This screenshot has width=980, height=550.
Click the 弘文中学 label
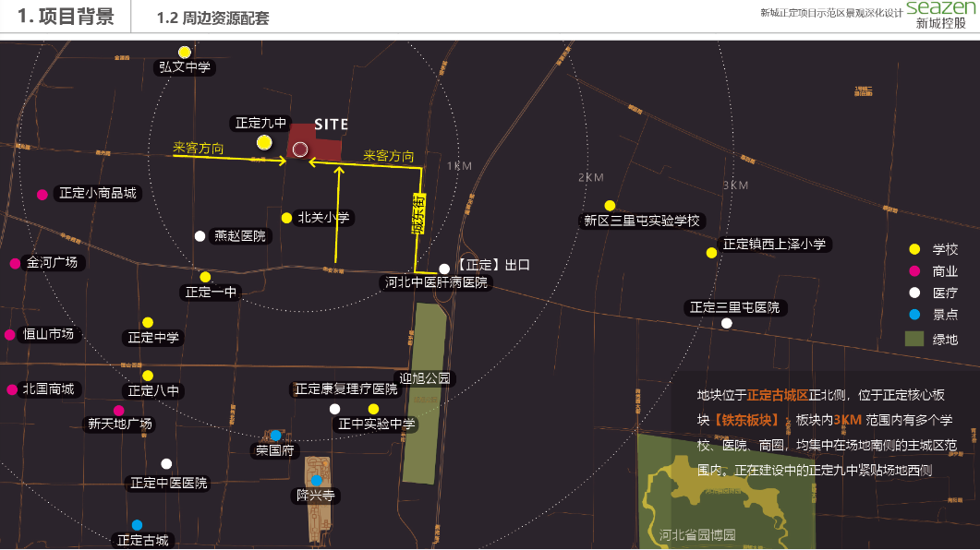[185, 66]
